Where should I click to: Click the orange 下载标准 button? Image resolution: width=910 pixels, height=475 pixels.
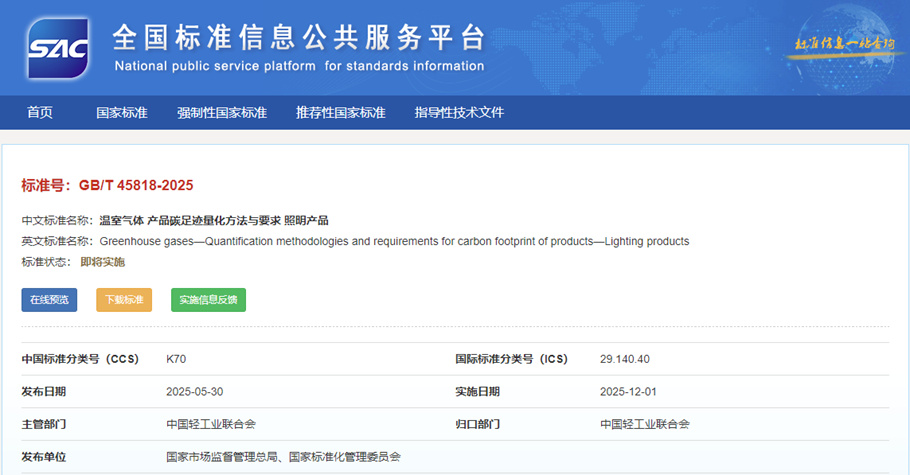[x=124, y=300]
